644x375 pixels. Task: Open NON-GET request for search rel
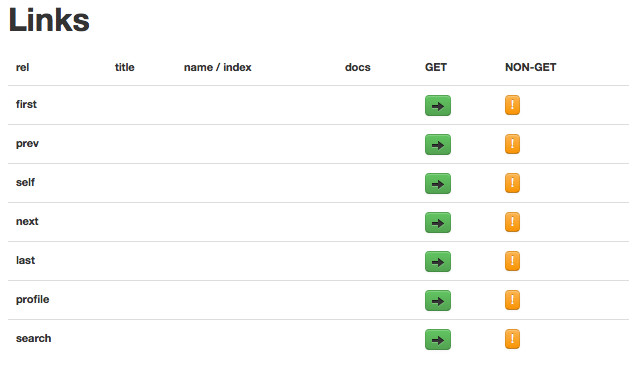click(512, 339)
